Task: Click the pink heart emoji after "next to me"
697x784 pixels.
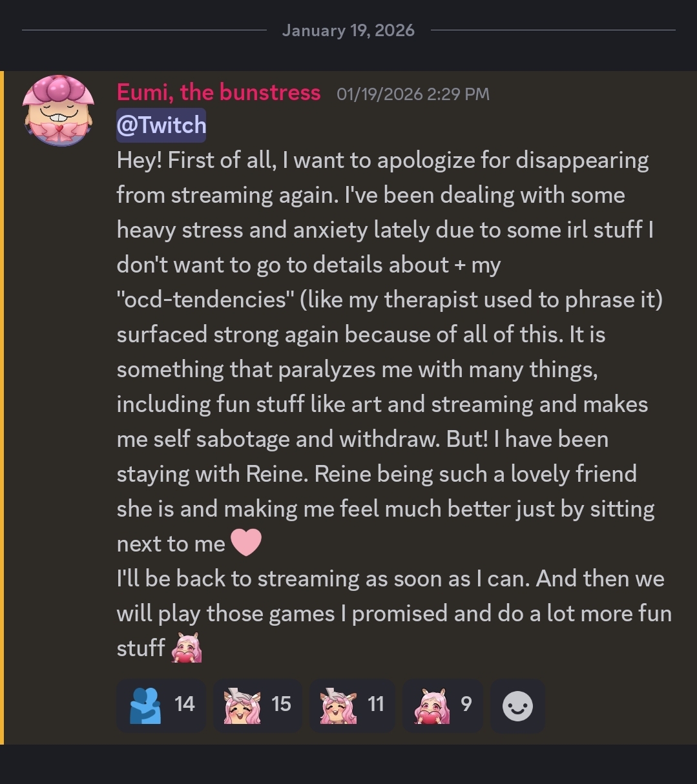Action: click(245, 542)
